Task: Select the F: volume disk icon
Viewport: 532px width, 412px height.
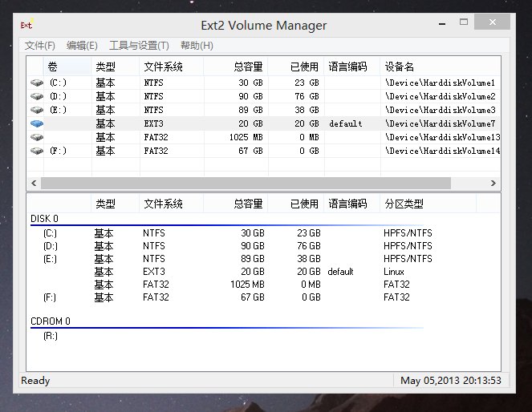Action: coord(37,151)
